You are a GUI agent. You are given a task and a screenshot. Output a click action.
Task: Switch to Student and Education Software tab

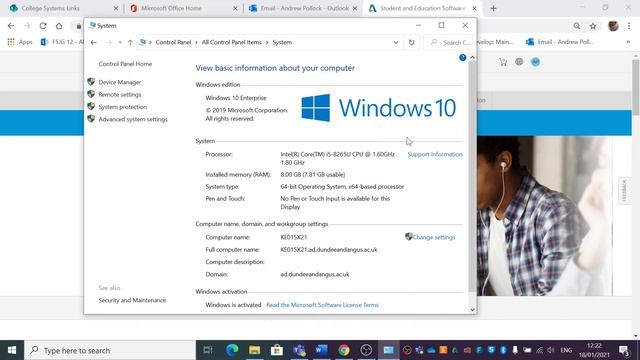click(x=422, y=8)
